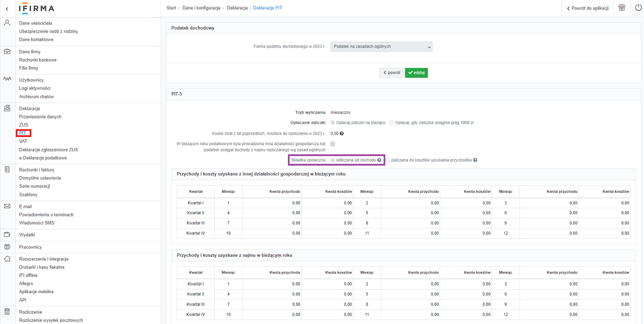Collapse sidebar with the back chevron

click(x=7, y=9)
